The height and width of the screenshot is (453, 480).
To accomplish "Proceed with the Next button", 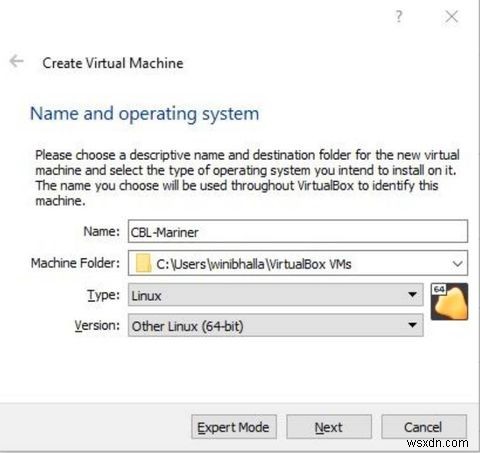I will (329, 427).
